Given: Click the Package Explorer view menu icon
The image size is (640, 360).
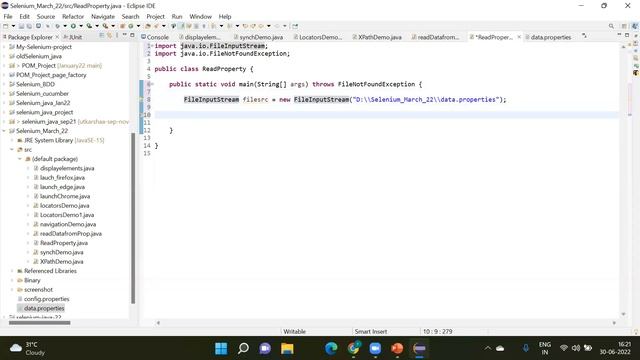Looking at the screenshot, I should [x=117, y=36].
